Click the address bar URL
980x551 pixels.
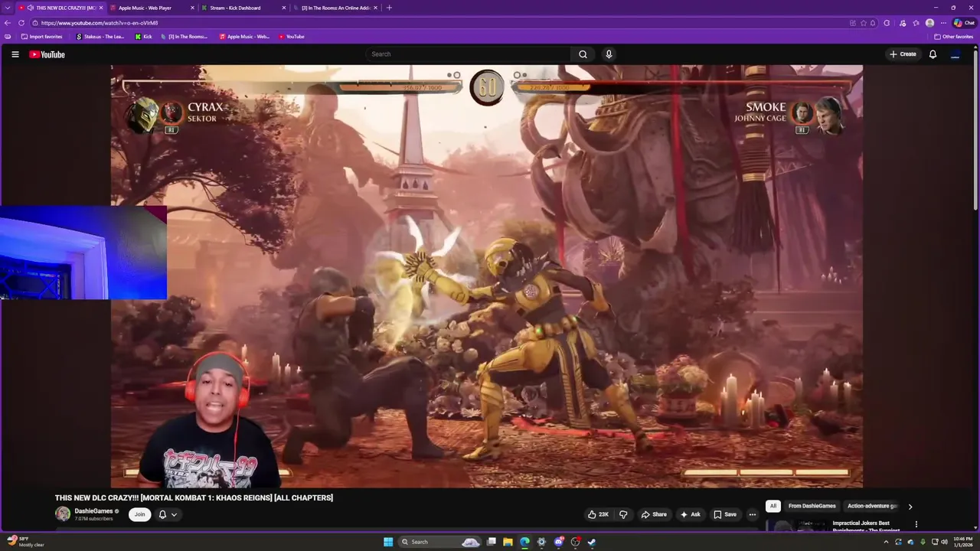[100, 23]
